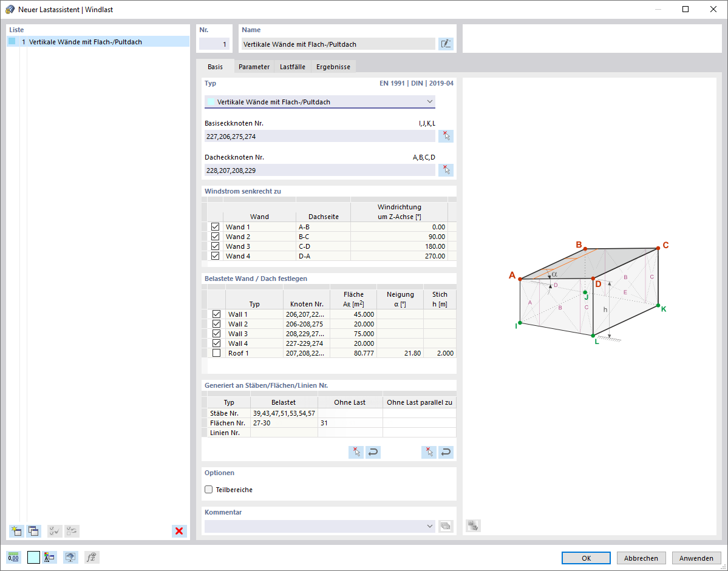Pick Dacheckknoten nodes graphically via cursor icon
The image size is (728, 571).
446,170
